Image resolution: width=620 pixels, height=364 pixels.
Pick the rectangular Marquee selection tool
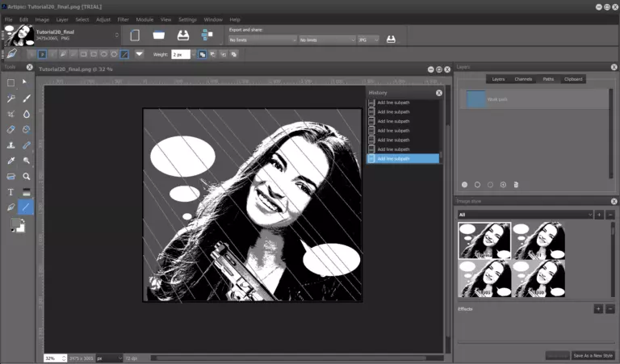pos(11,82)
